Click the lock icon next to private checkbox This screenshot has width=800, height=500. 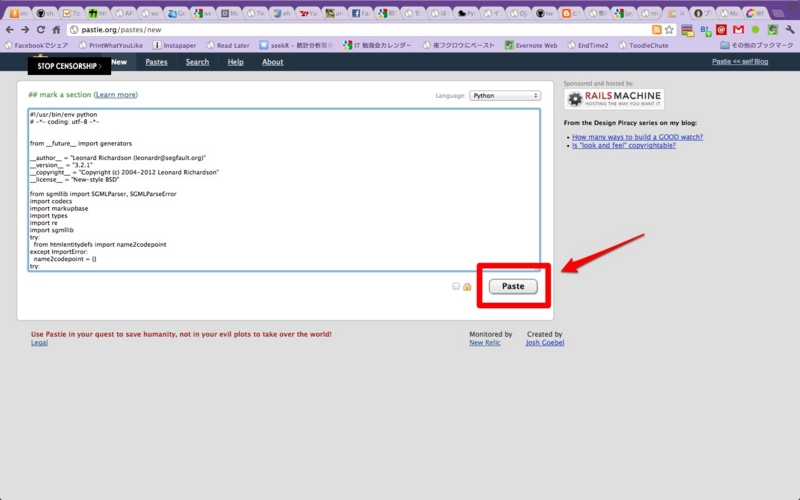(467, 287)
